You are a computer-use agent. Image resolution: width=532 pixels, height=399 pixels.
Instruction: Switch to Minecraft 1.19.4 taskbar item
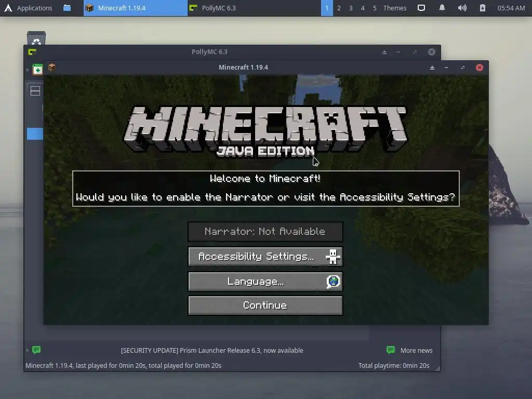[136, 8]
